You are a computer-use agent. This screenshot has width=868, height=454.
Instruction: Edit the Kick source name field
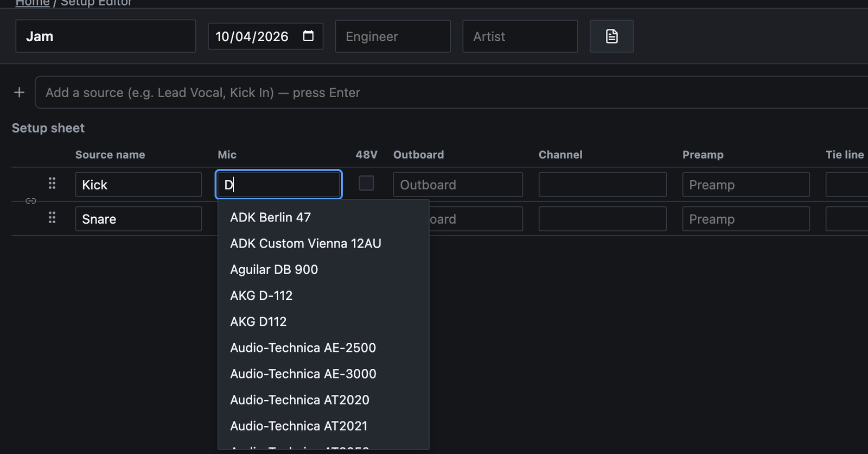138,185
